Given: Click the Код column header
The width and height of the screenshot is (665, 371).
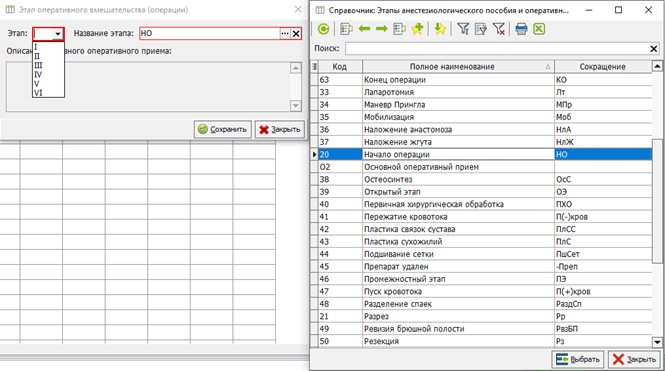Looking at the screenshot, I should 340,67.
